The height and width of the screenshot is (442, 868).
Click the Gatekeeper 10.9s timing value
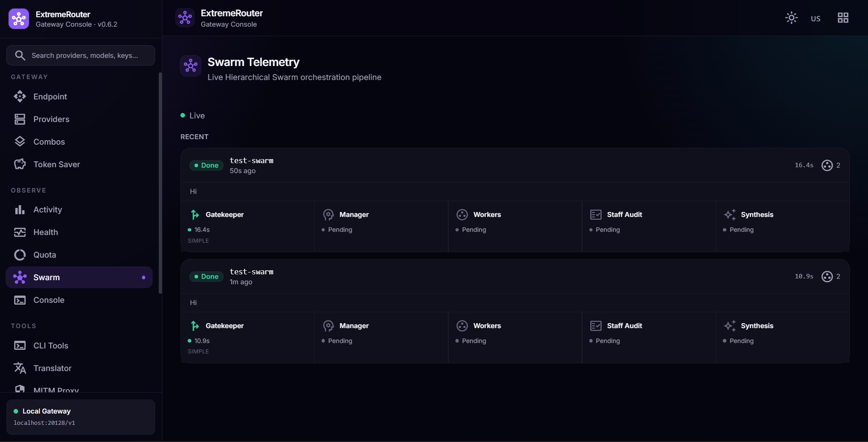(x=202, y=341)
